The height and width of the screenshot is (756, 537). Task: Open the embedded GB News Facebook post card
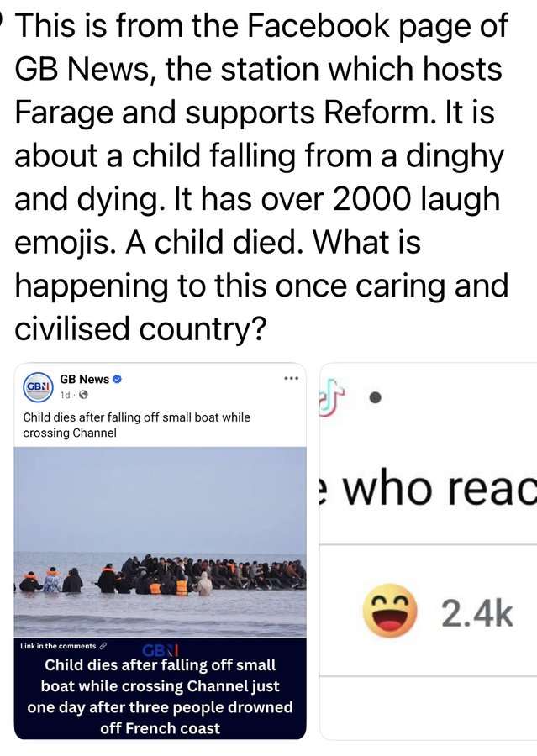pos(161,551)
